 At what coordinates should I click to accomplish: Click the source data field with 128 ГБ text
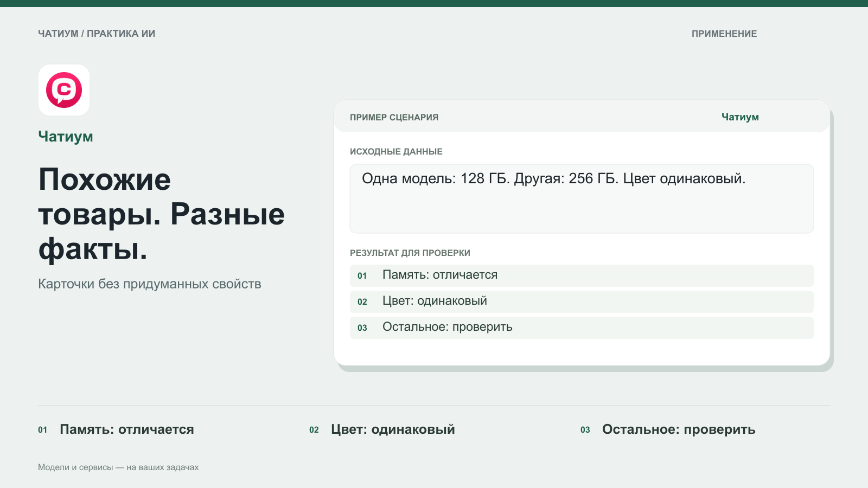tap(582, 198)
